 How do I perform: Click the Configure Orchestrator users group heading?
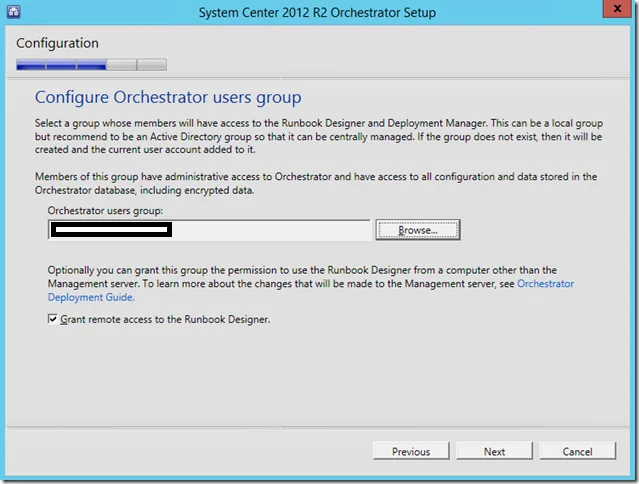tap(168, 97)
